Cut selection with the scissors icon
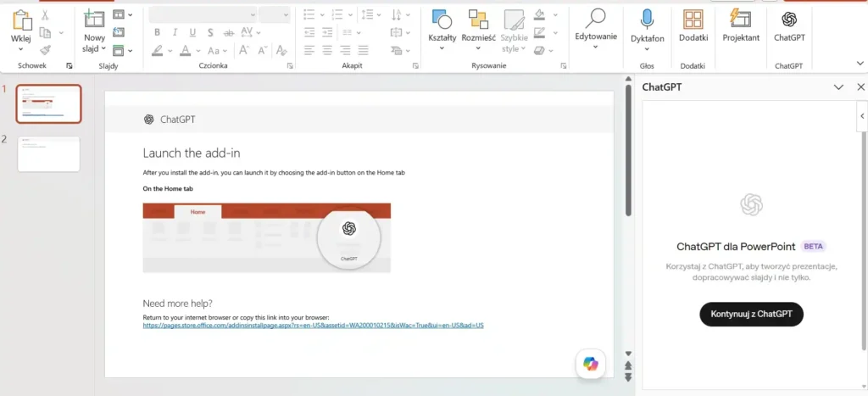 coord(46,15)
